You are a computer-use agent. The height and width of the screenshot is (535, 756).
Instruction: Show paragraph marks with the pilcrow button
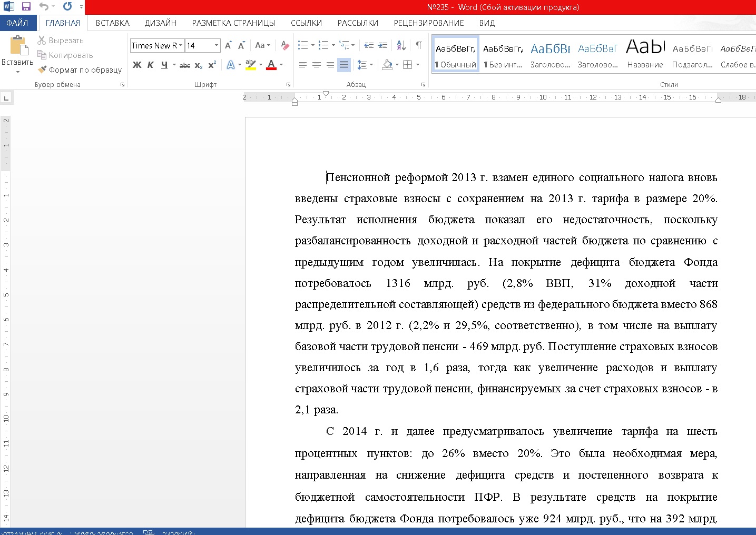click(418, 45)
